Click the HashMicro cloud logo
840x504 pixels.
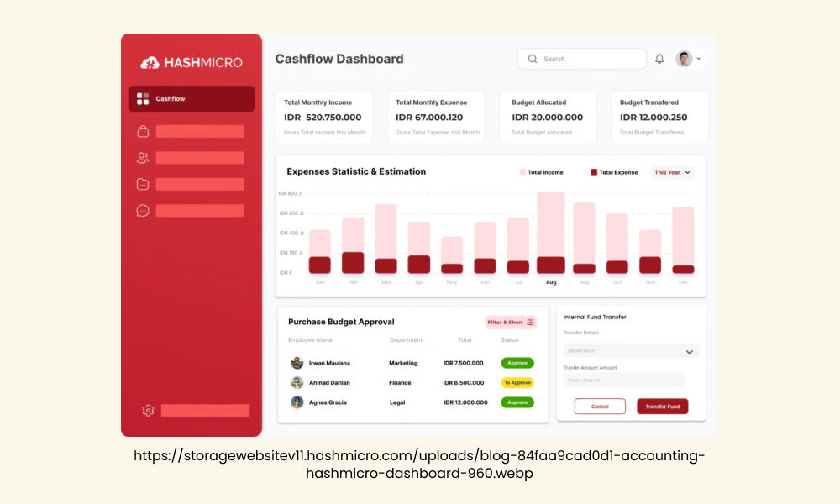pyautogui.click(x=150, y=63)
